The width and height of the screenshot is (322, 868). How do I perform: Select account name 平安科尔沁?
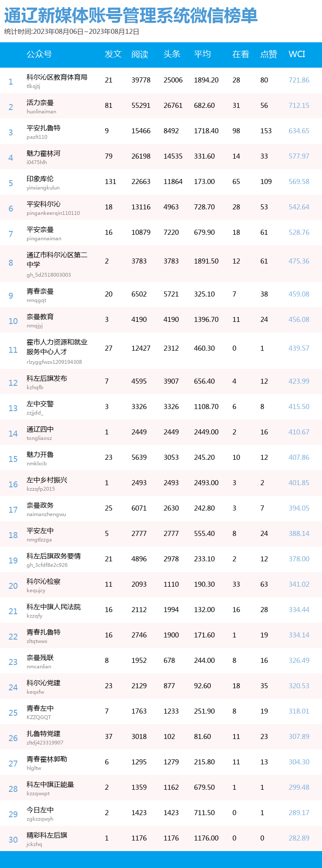44,204
